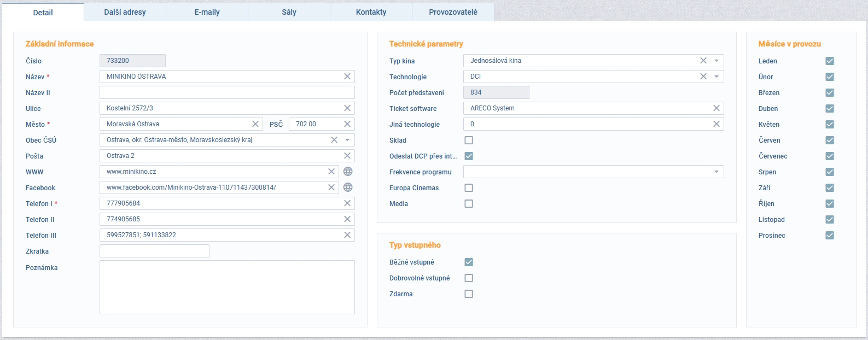Uncheck the Leden month checkbox
Screen dimensions: 868x340
[x=830, y=61]
